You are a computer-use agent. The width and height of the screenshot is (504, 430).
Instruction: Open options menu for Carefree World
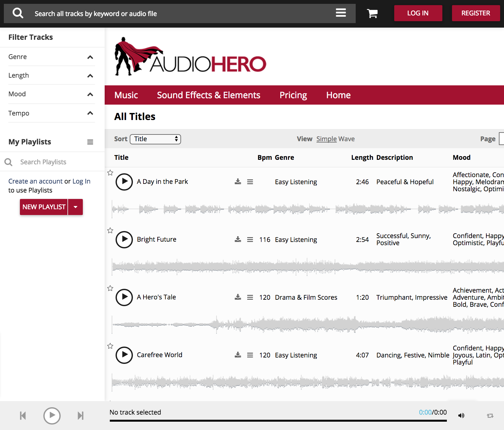pyautogui.click(x=250, y=355)
